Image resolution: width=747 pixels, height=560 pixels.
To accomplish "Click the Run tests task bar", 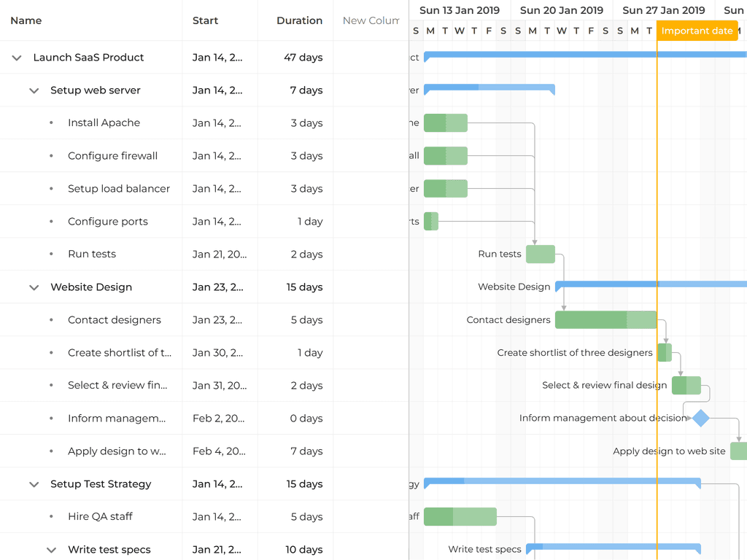I will tap(540, 254).
